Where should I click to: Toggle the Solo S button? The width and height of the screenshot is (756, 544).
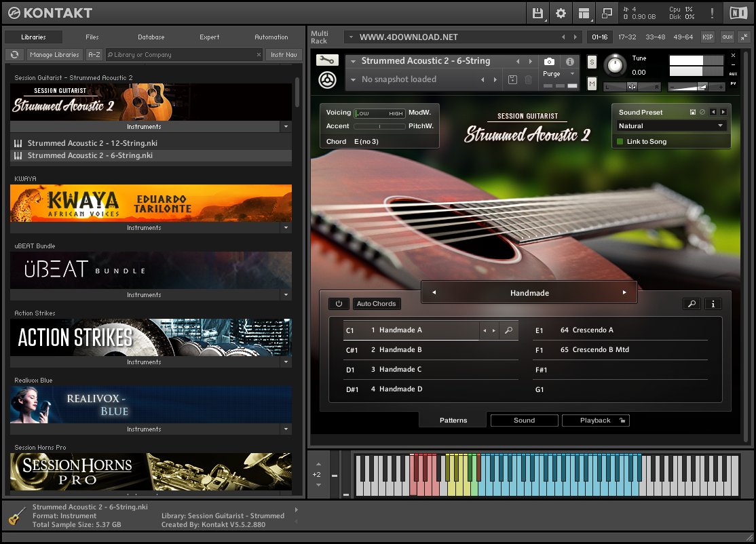tap(592, 62)
